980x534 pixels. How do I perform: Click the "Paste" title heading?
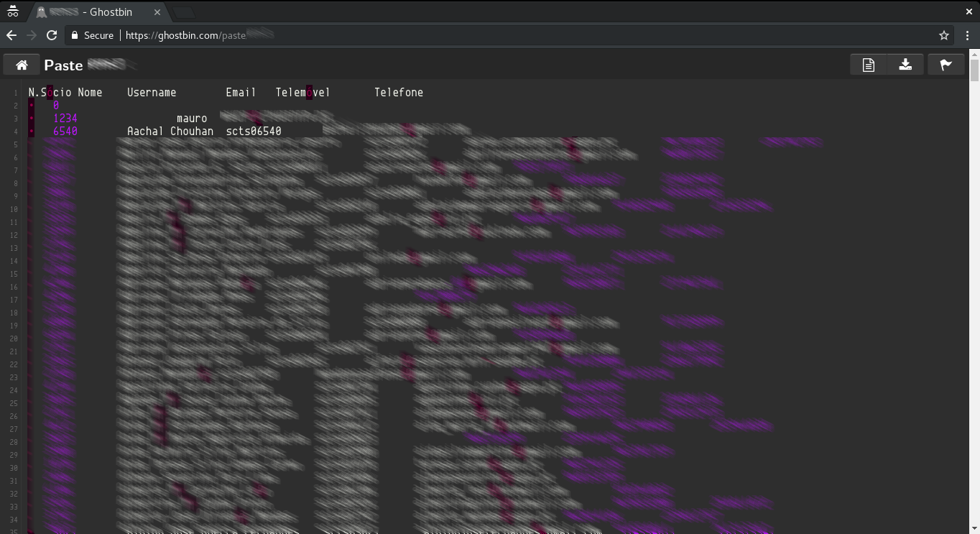pyautogui.click(x=63, y=65)
